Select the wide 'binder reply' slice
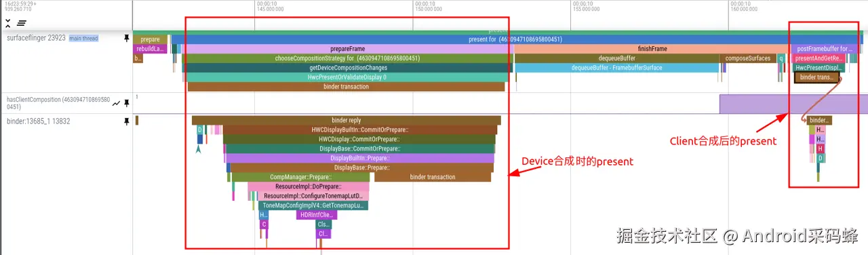868x255 pixels. [x=346, y=120]
